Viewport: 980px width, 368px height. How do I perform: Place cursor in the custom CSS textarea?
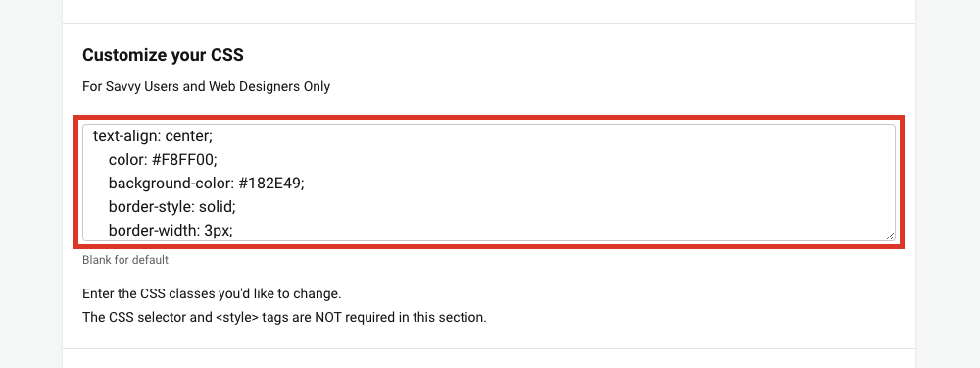489,183
